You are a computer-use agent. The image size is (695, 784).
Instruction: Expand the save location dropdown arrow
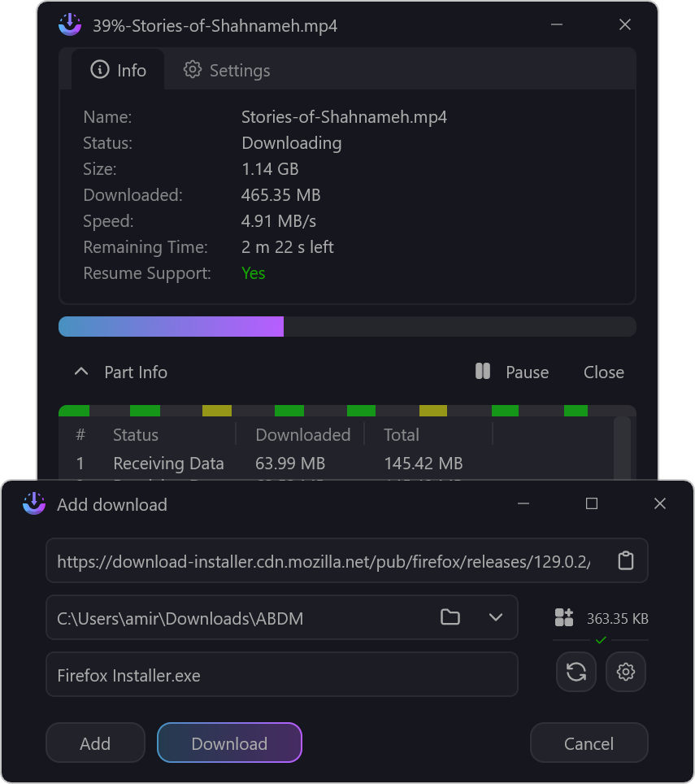pos(496,617)
